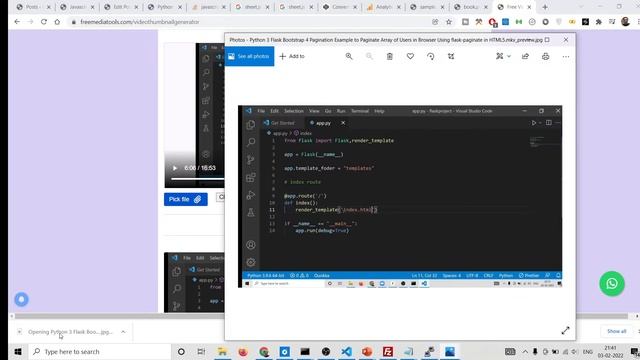Open PowerPoint from the taskbar
This screenshot has height=360, width=640.
click(367, 351)
